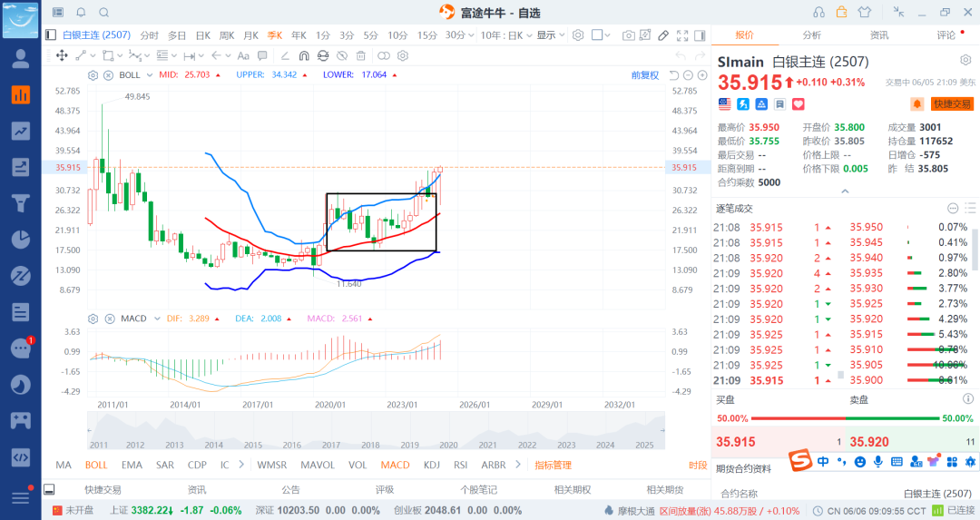Click the timeline range navigator strip
Screen dimensions: 980x520
point(375,431)
